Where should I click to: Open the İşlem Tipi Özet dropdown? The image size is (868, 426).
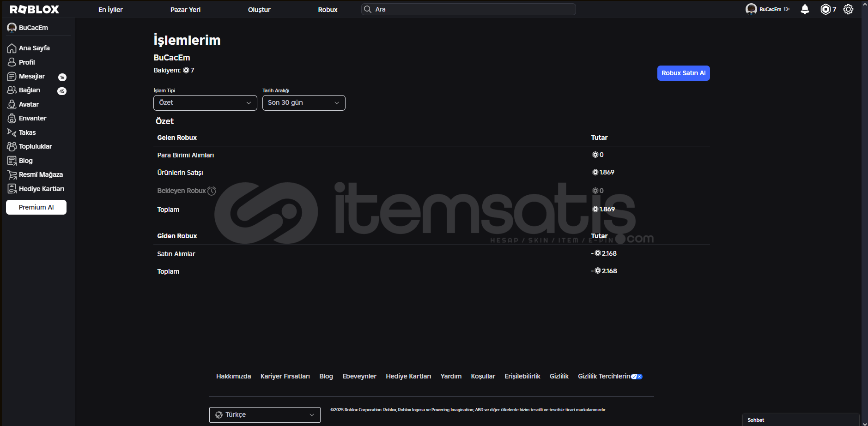pos(205,103)
